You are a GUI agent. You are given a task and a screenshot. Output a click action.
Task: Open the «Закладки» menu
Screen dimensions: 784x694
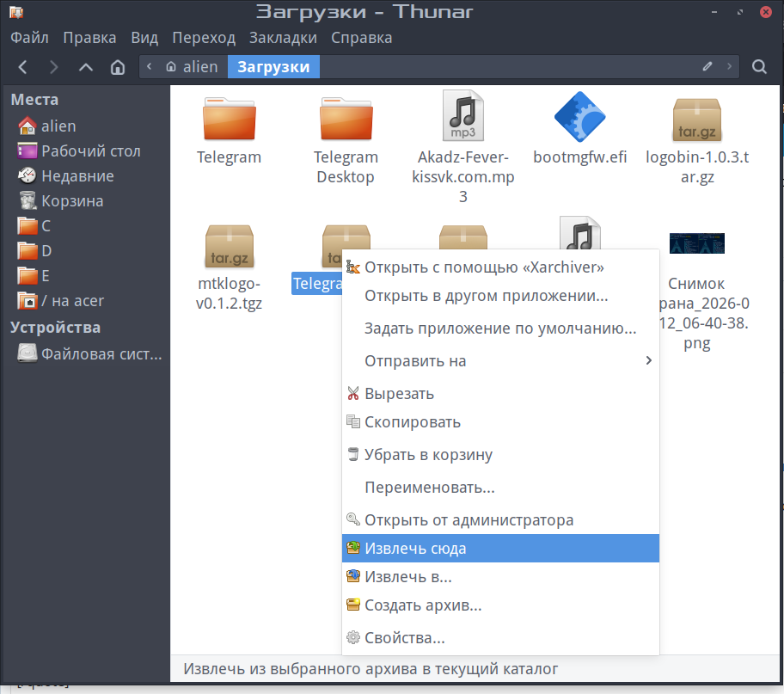[x=283, y=38]
